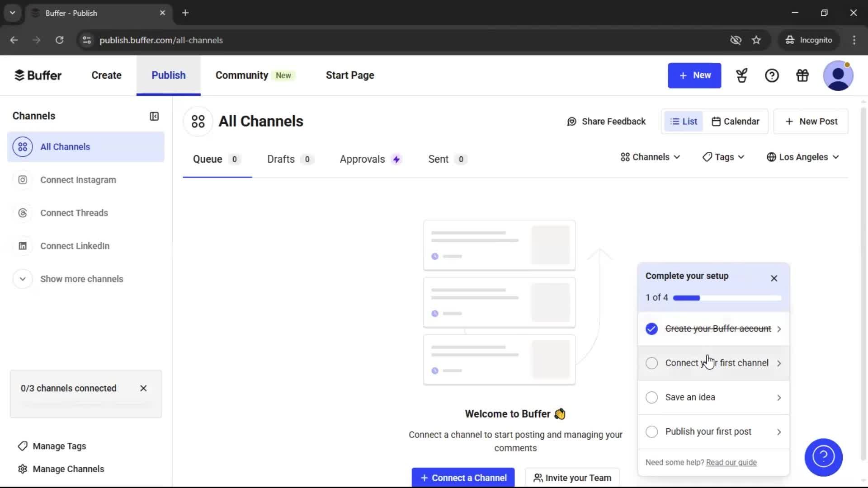Dismiss the 0/3 channels connected notice
868x488 pixels.
pos(143,388)
